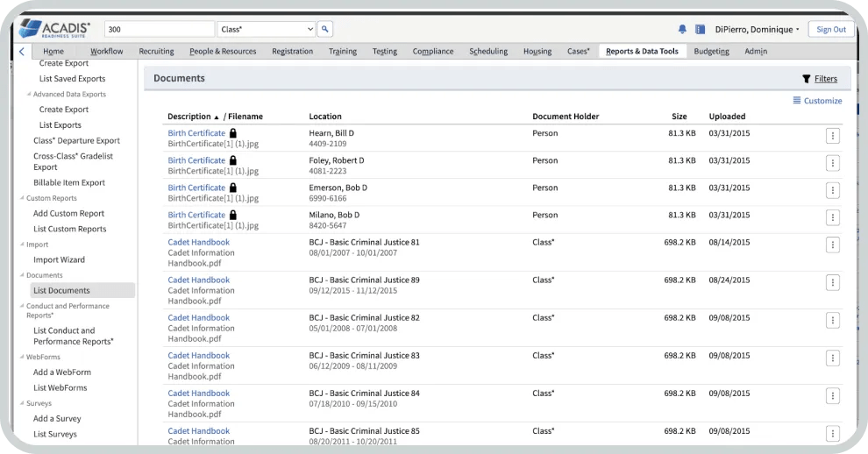Screen dimensions: 868x454
Task: Collapse the Advanced Data Exports section
Action: pos(29,94)
